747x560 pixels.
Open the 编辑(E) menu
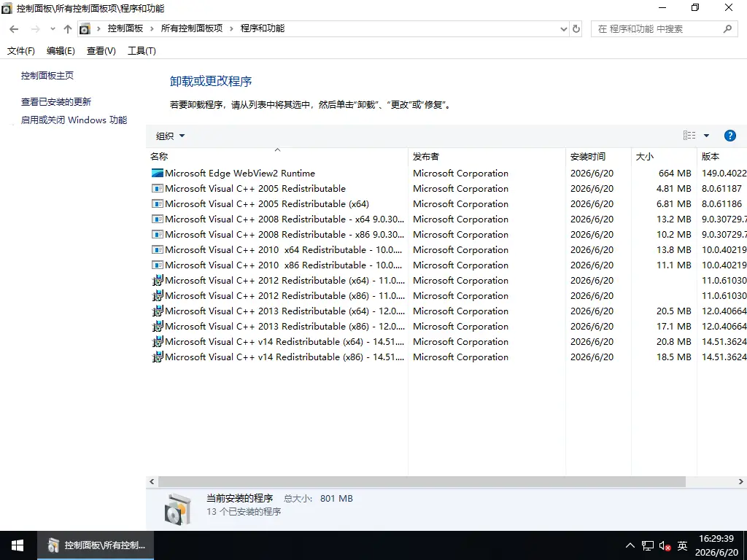[61, 50]
